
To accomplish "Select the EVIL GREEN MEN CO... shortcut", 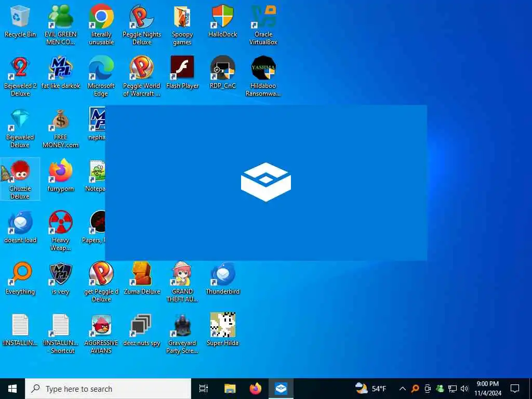I will tap(60, 24).
